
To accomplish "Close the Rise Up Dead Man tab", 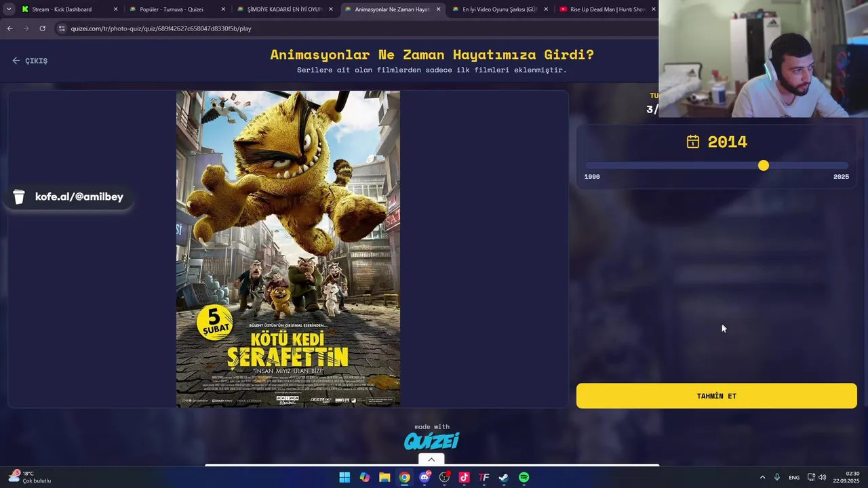I will pyautogui.click(x=653, y=9).
